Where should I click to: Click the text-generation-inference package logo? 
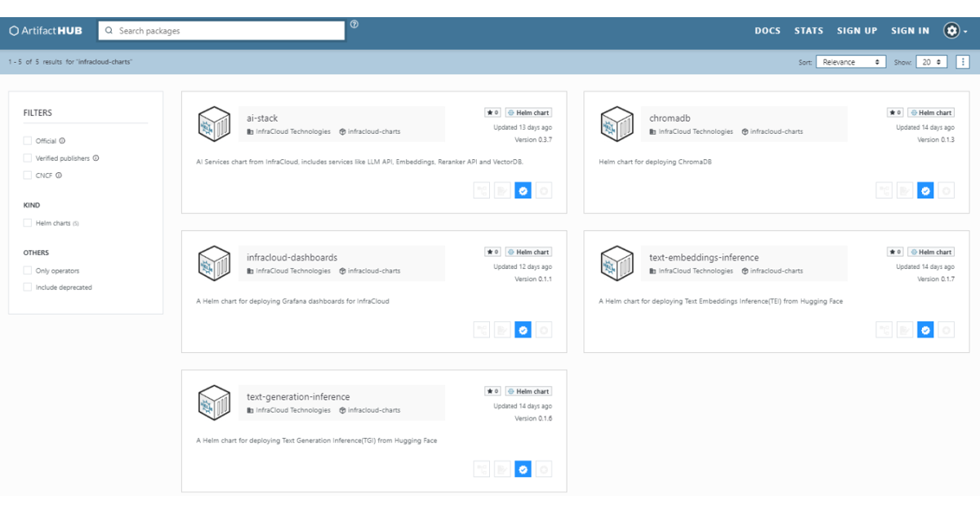(x=215, y=403)
